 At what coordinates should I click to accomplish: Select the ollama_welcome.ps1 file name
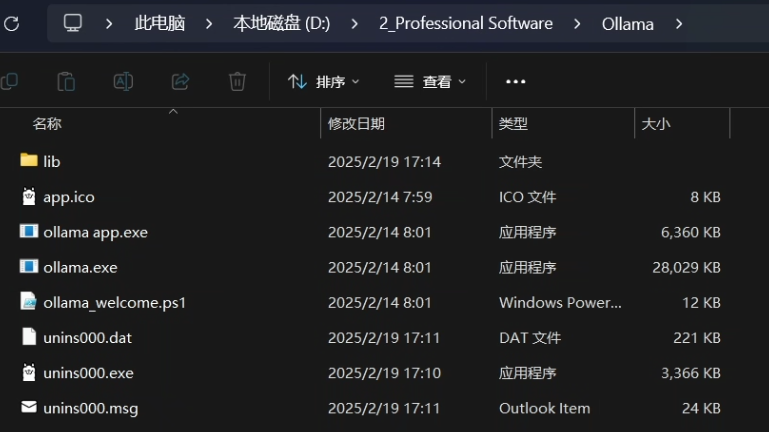pos(114,303)
